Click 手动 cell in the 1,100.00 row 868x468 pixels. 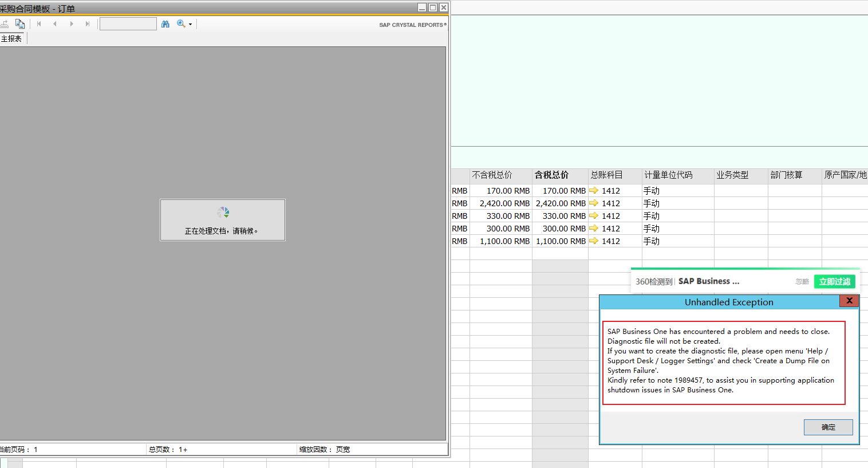pos(678,241)
